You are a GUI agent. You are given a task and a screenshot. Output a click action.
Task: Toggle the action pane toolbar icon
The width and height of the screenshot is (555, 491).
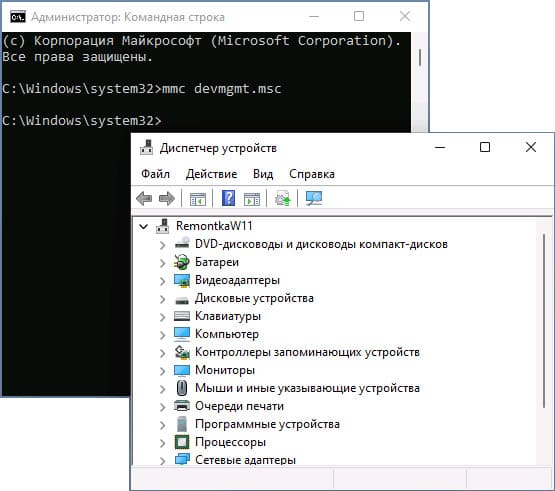[x=252, y=199]
